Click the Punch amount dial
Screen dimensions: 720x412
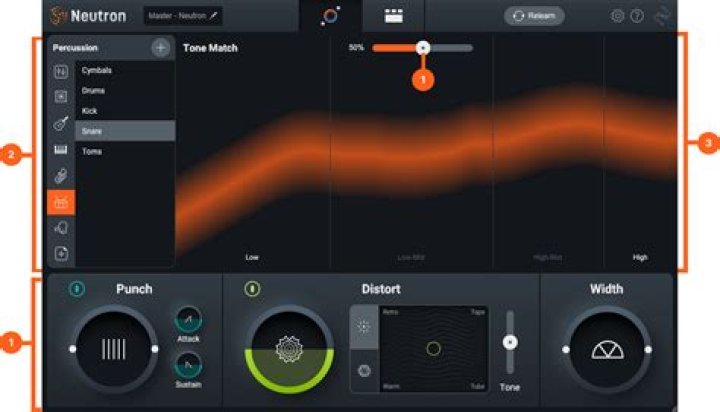114,348
